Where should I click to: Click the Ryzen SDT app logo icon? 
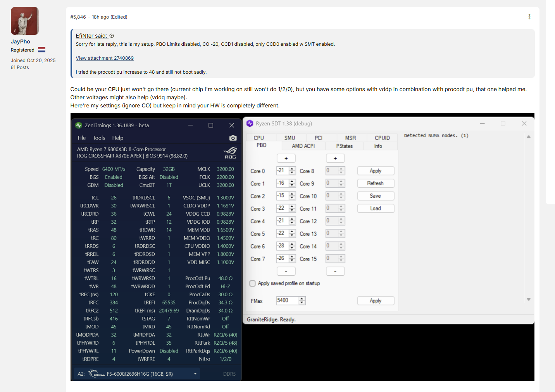250,123
